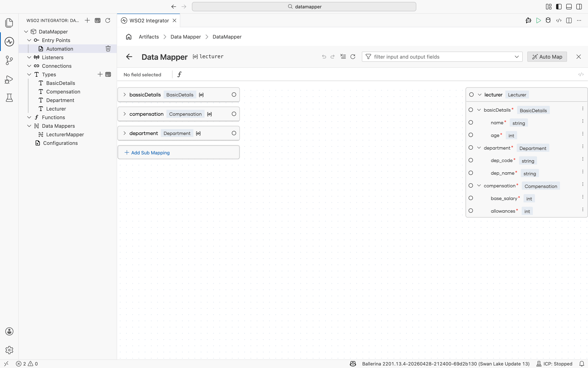Open errors and warnings count in status bar
Screen dimensions: 588x368
27,364
